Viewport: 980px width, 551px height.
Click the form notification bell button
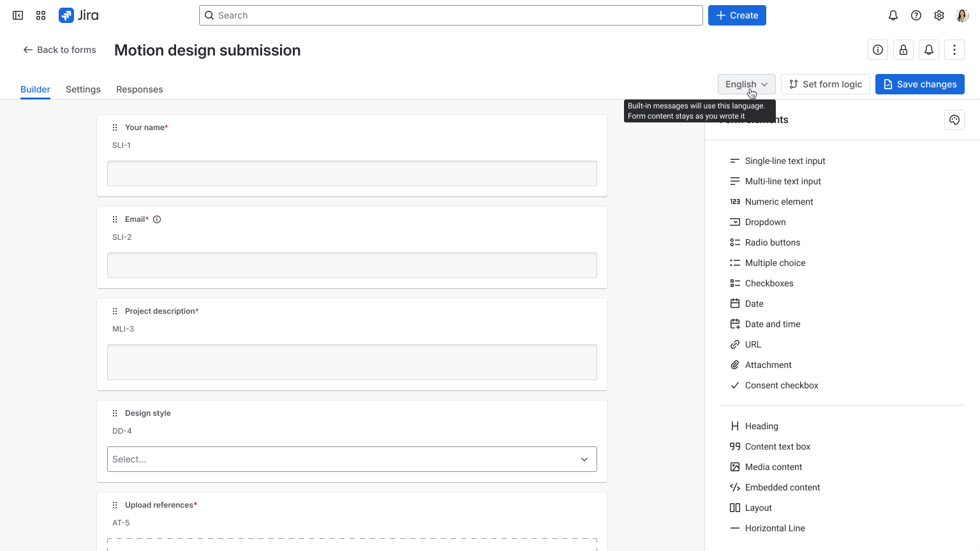[x=929, y=50]
